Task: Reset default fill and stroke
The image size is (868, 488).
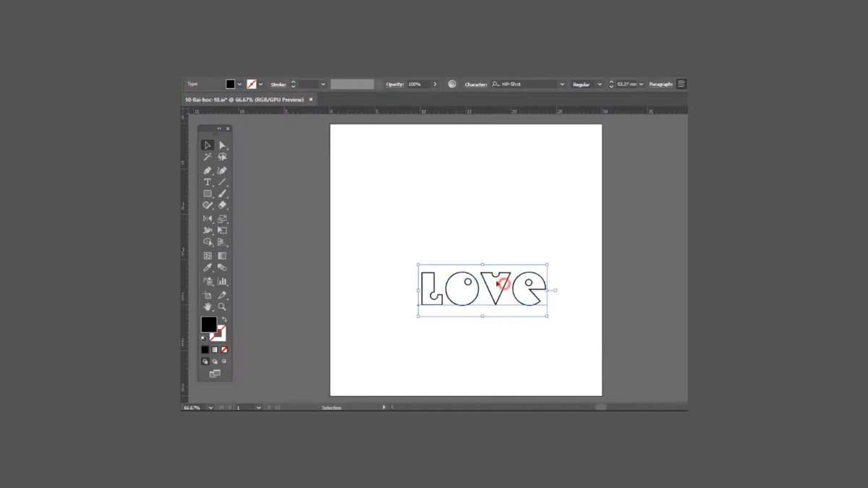Action: coord(204,338)
